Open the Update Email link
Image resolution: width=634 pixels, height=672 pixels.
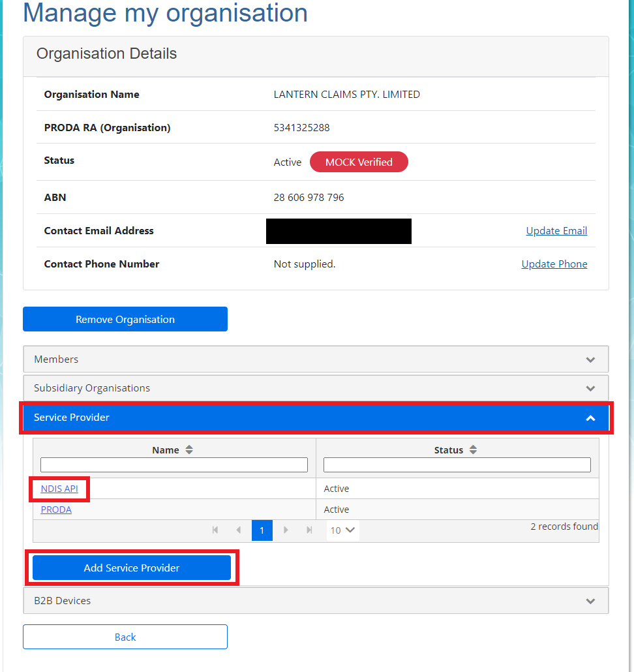point(556,230)
